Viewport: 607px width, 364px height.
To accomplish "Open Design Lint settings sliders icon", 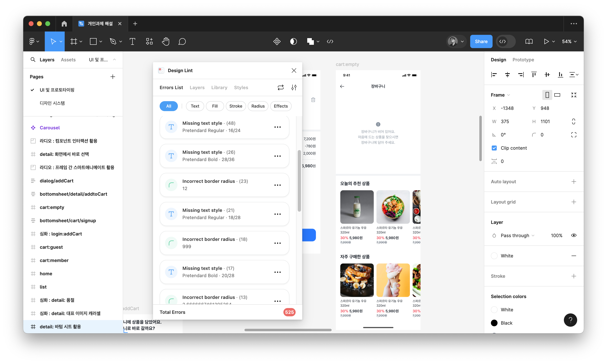I will tap(294, 87).
